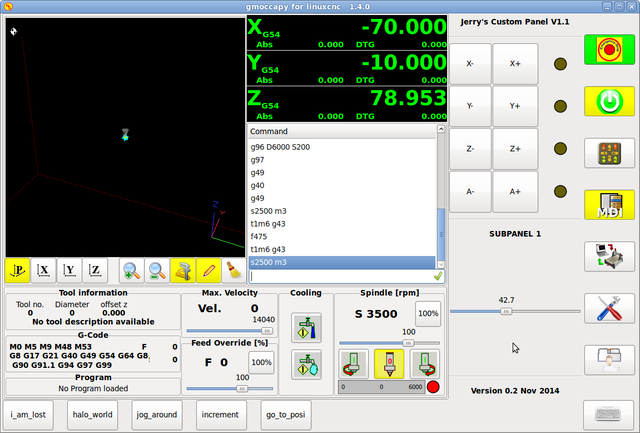
Task: Reset spindle override to 100%
Action: pos(428,314)
